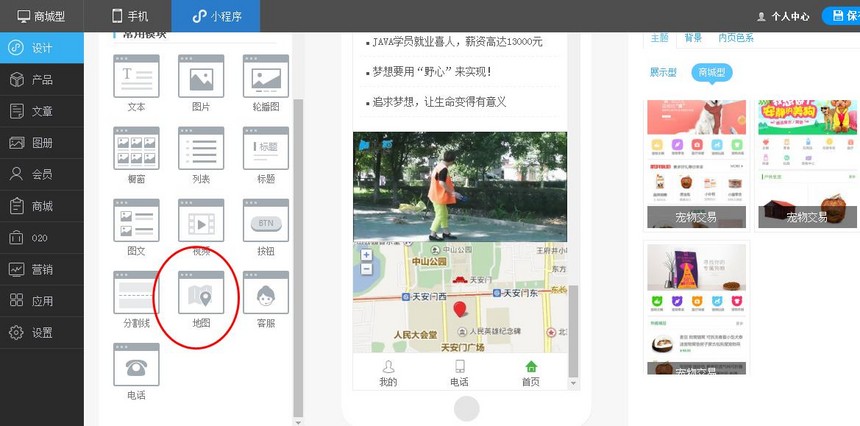Tap 首页 in the phone bottom bar
The image size is (860, 426).
531,373
